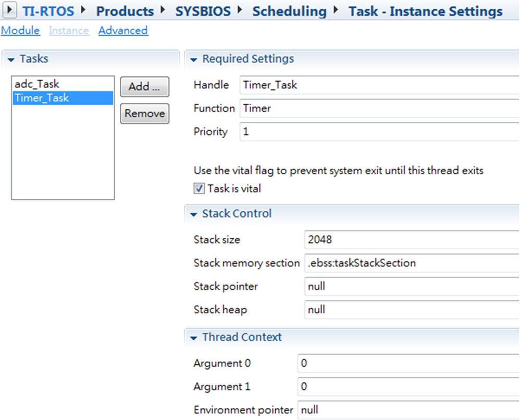This screenshot has height=420, width=520.
Task: Open the arrow after Products breadcrumb
Action: coord(163,10)
